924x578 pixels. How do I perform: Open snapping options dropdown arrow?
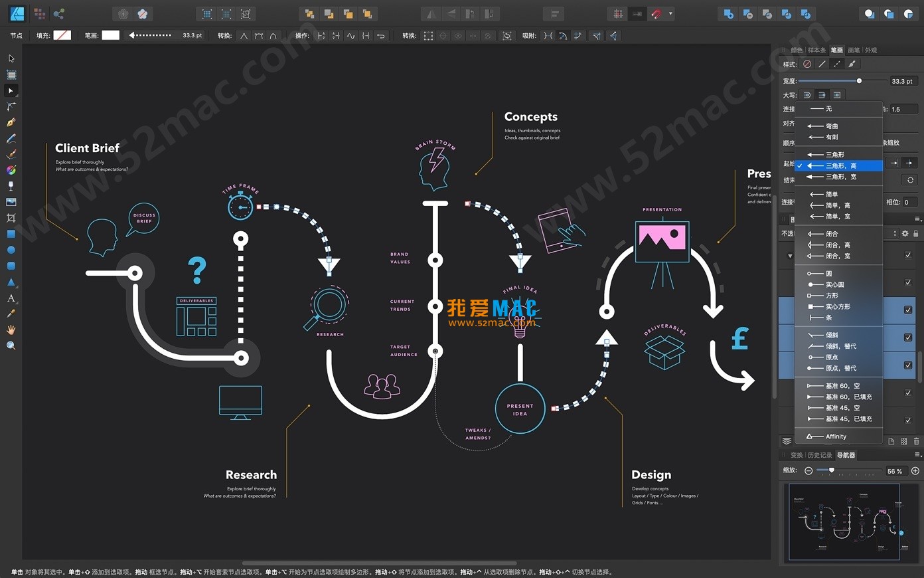(x=670, y=13)
